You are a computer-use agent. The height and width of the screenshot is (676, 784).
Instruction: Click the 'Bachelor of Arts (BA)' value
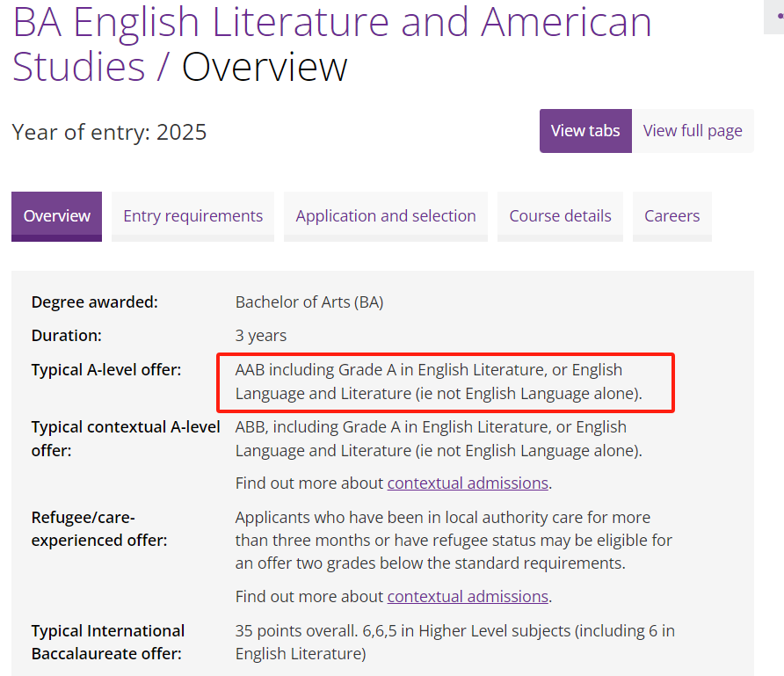309,302
